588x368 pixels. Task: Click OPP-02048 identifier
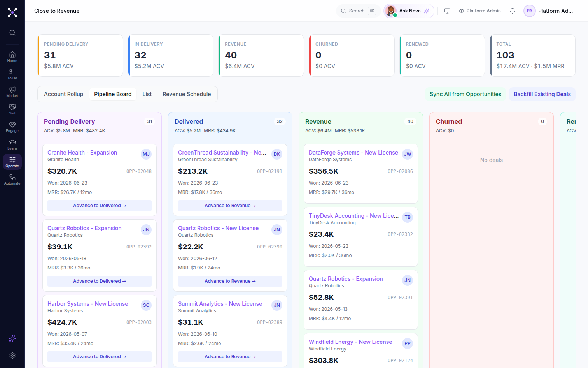click(139, 171)
